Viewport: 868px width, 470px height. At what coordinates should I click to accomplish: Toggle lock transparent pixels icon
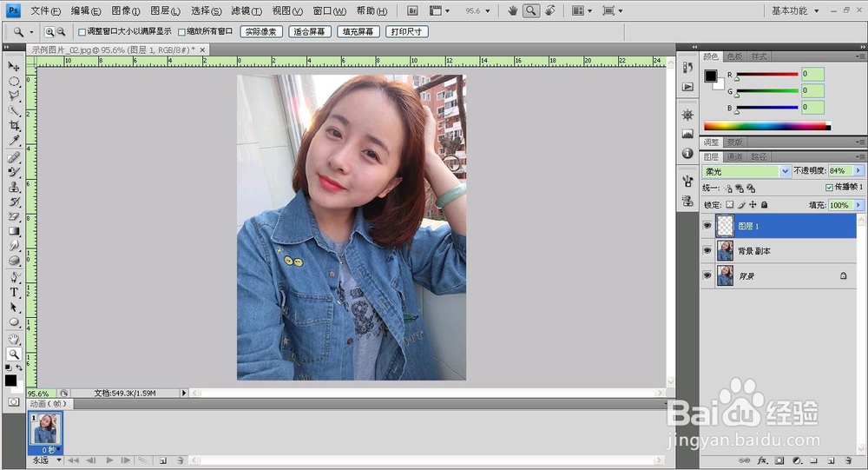tap(730, 204)
